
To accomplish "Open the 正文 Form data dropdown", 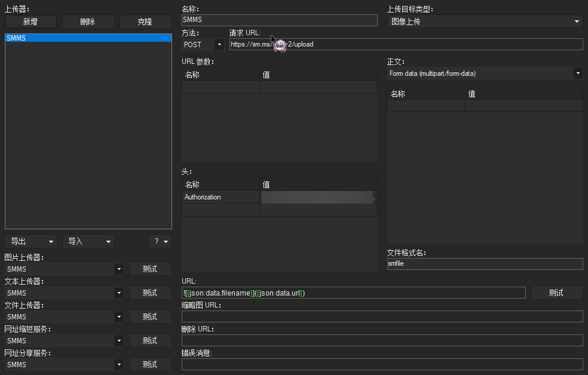I will pyautogui.click(x=485, y=73).
